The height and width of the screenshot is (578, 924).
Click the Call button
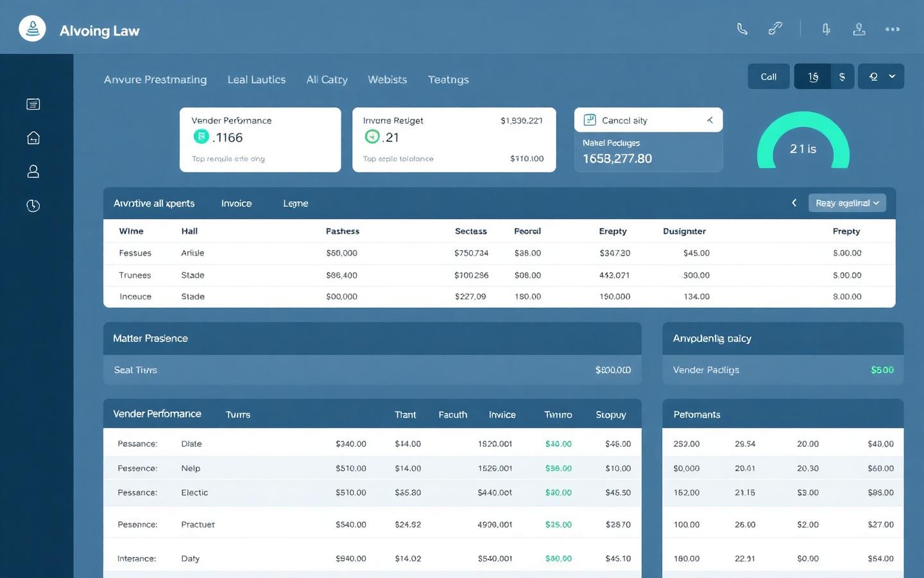pos(769,76)
